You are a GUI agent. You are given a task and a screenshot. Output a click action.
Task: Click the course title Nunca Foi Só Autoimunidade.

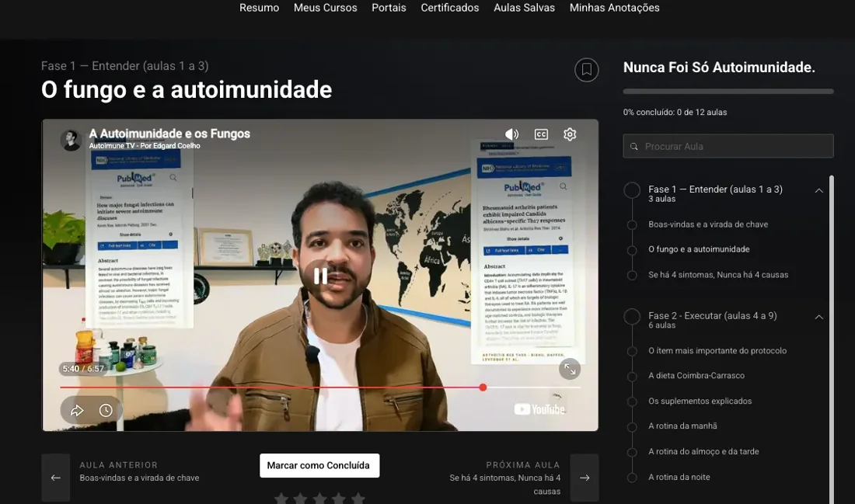click(719, 68)
